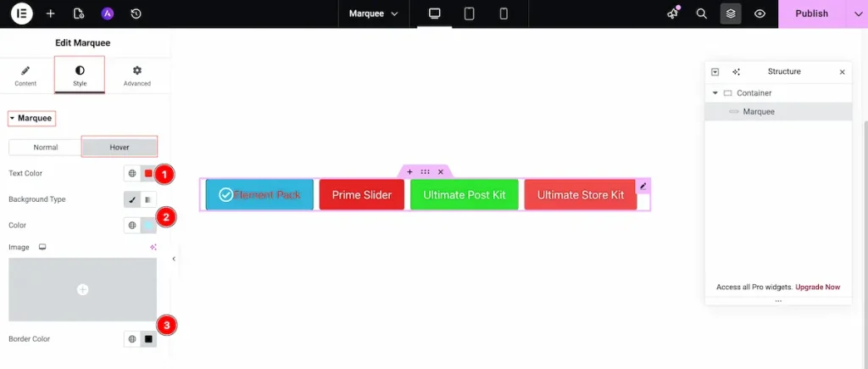Generate image with AI sparkle icon
Image resolution: width=868 pixels, height=369 pixels.
pyautogui.click(x=153, y=247)
